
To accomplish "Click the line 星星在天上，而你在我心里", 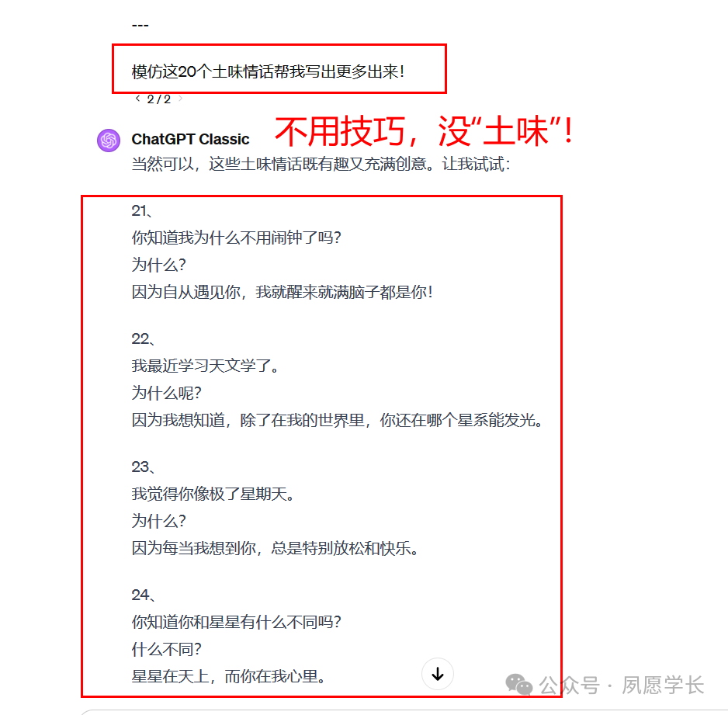I will [228, 676].
